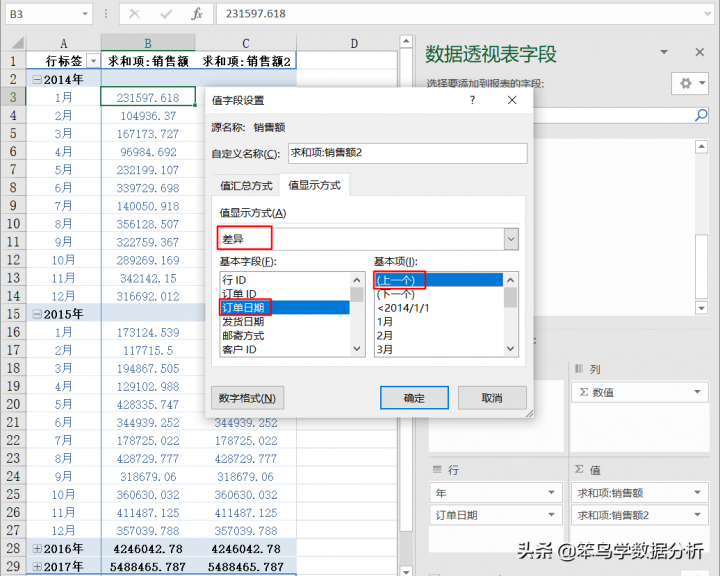
Task: Close the 数据透视表字段 pane
Action: coord(699,52)
